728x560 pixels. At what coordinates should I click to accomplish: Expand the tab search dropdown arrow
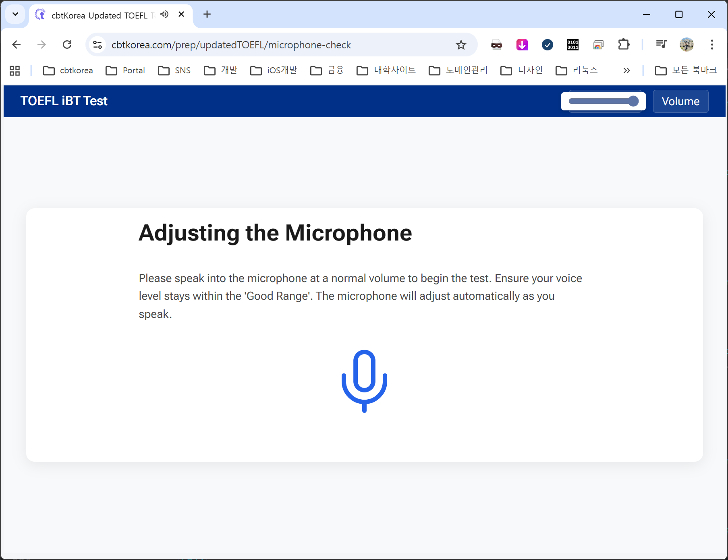[x=15, y=15]
